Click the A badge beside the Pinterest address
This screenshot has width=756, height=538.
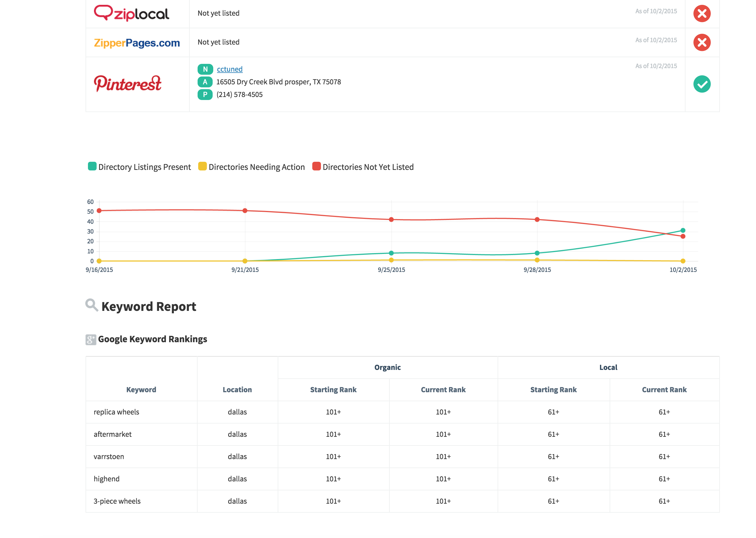coord(205,82)
